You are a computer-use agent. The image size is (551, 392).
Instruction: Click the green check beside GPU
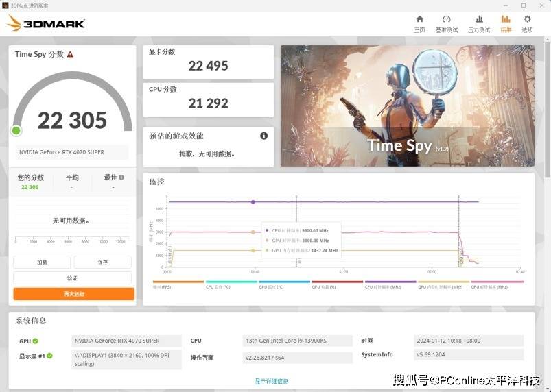[x=36, y=341]
